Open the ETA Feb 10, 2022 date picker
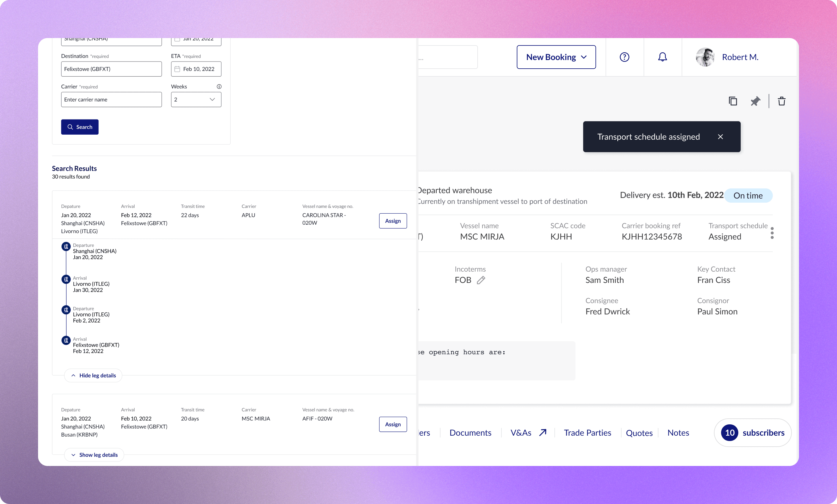837x504 pixels. (x=196, y=69)
